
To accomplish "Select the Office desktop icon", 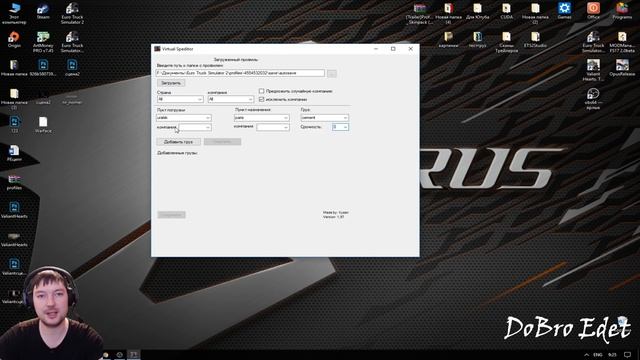I will coord(593,11).
